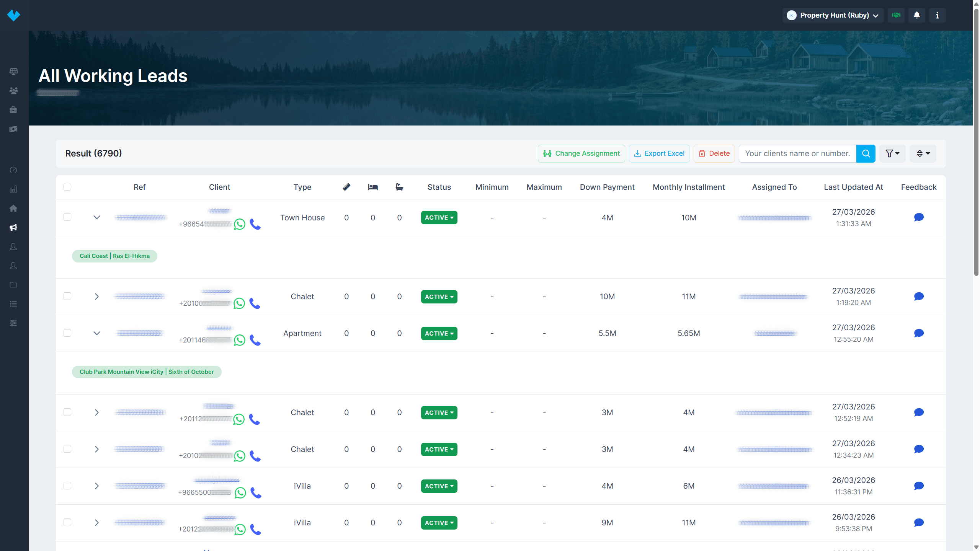
Task: Click WhatsApp icon for 10M down payment Chalet
Action: tap(239, 303)
